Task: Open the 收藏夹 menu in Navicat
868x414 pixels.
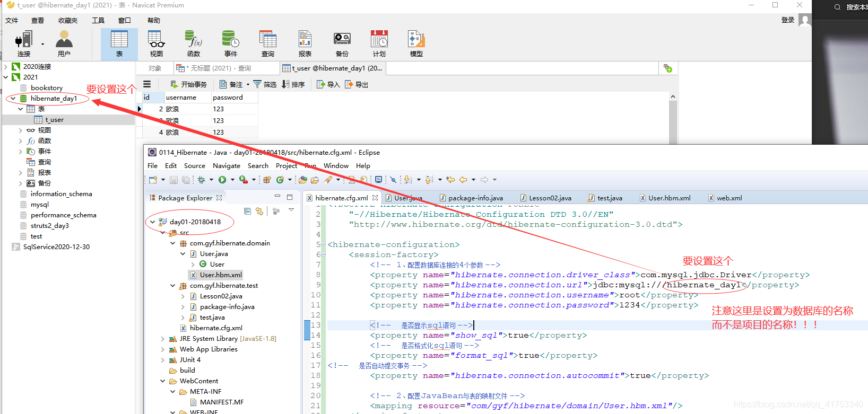Action: (x=68, y=21)
